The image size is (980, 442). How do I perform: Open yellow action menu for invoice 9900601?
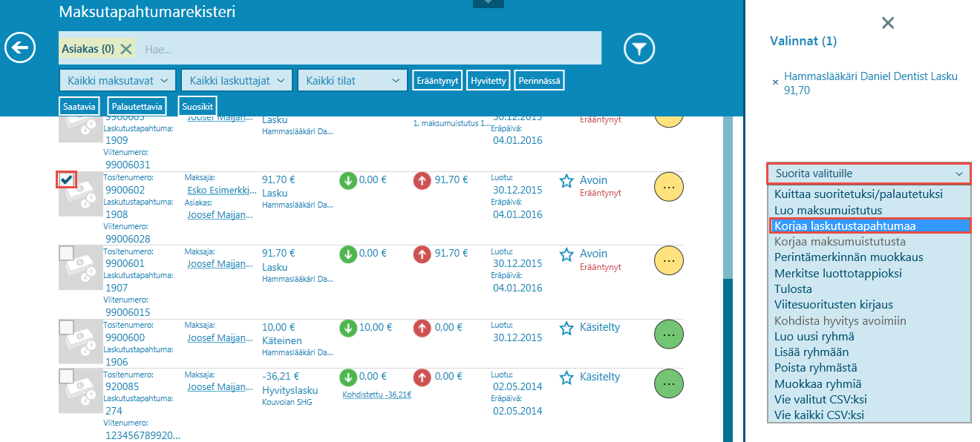click(668, 261)
